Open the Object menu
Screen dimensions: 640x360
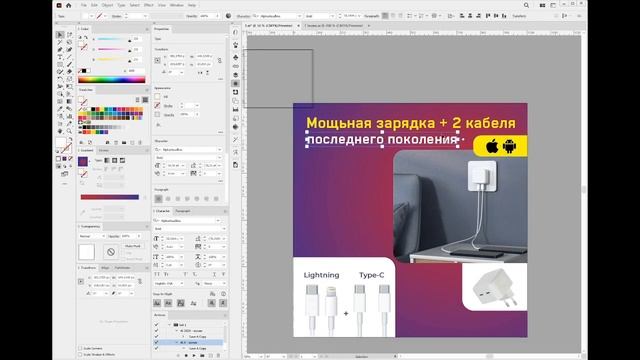point(107,5)
